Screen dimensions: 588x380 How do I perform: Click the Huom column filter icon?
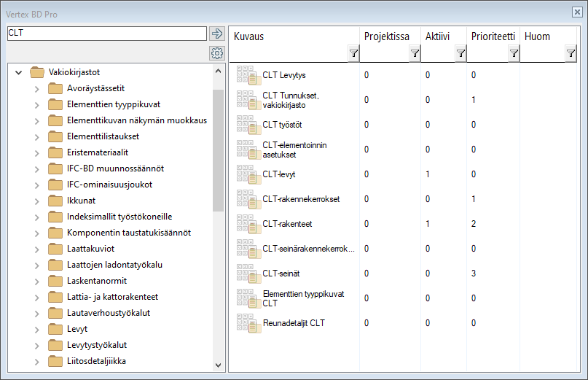pos(571,53)
